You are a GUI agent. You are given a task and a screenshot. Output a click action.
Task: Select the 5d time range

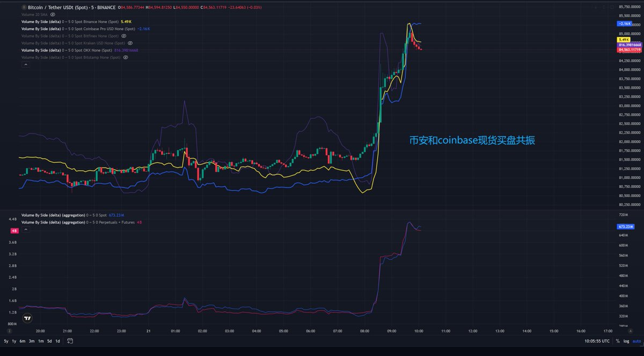(49, 341)
